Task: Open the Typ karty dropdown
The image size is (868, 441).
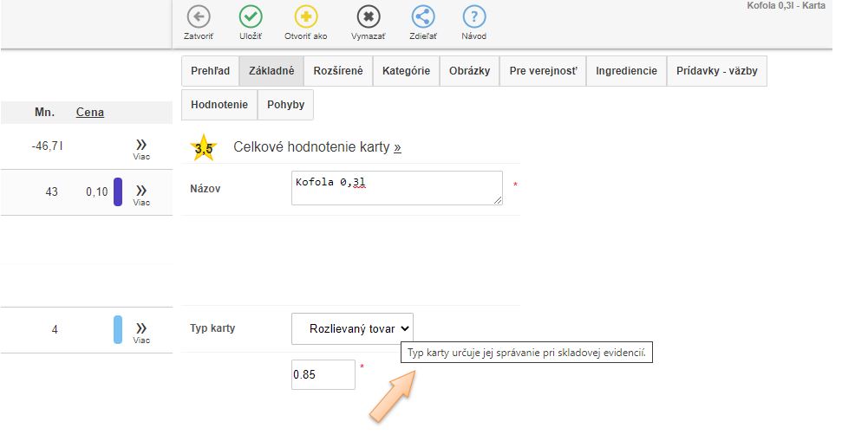Action: [x=352, y=328]
